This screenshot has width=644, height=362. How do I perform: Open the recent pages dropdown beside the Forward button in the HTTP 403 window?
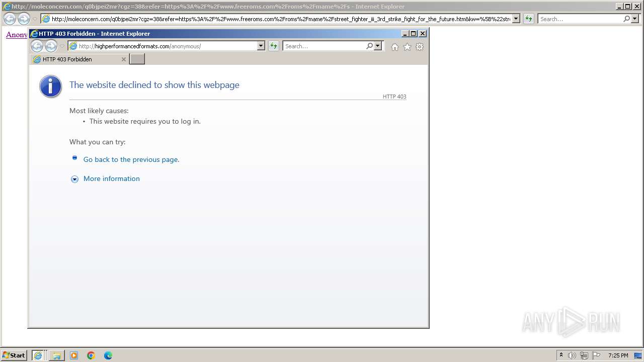(x=62, y=46)
